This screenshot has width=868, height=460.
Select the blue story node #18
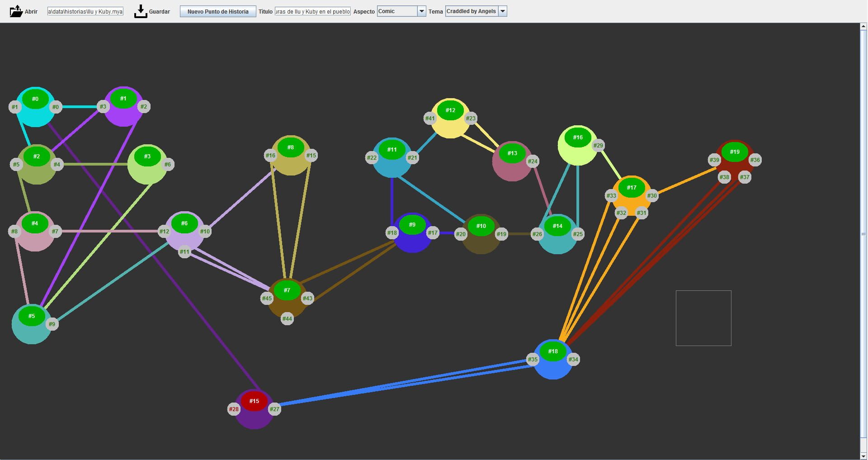click(553, 351)
